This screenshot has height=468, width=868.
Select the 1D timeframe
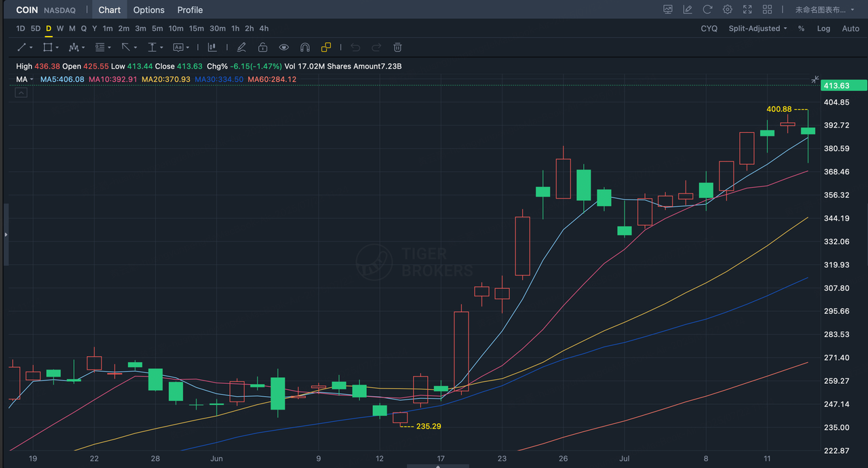20,28
